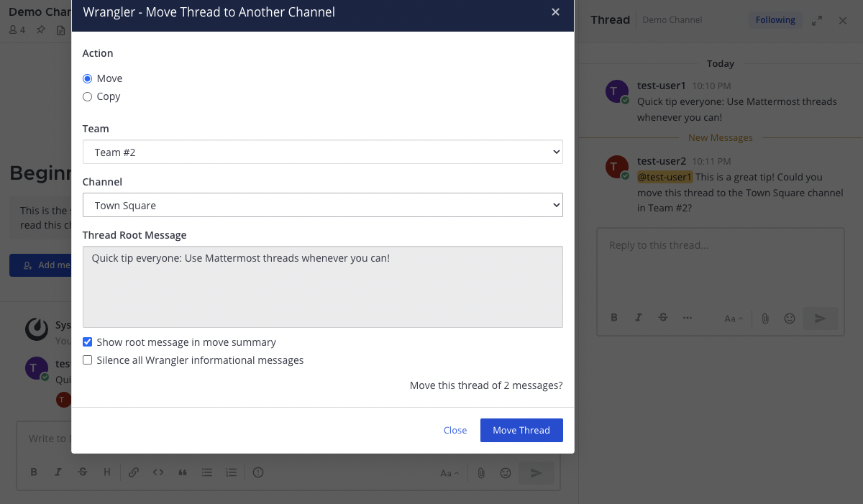Viewport: 863px width, 504px height.
Task: Insert a link in the channel message toolbar
Action: point(134,472)
